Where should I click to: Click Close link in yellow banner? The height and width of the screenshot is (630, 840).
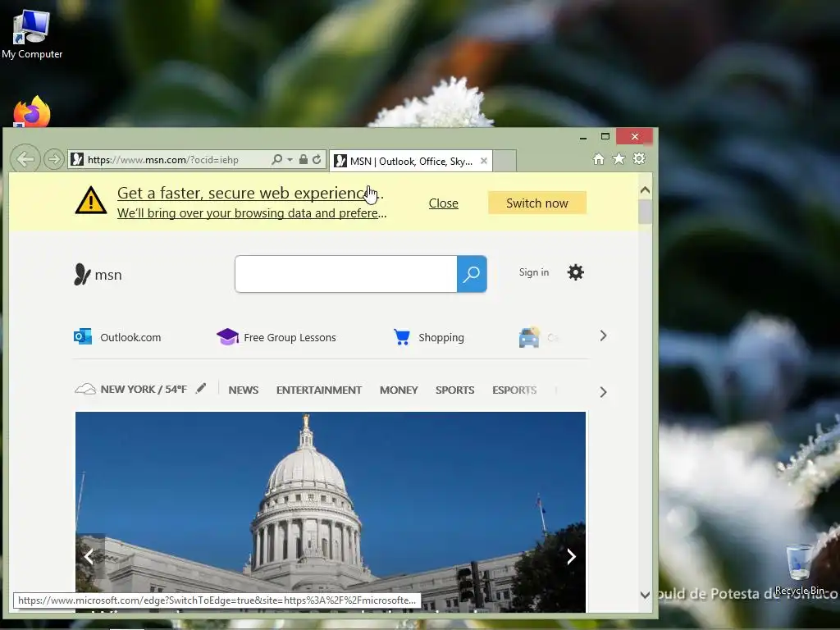tap(444, 203)
